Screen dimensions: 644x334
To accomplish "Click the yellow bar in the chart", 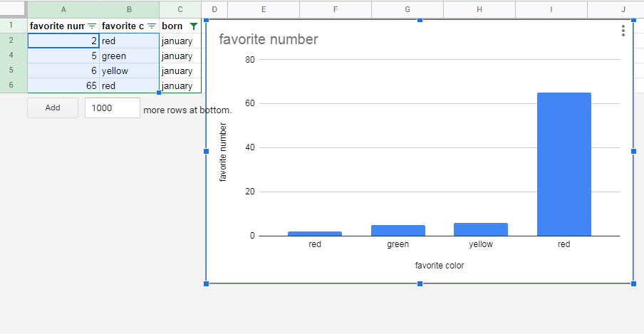I will (x=481, y=229).
